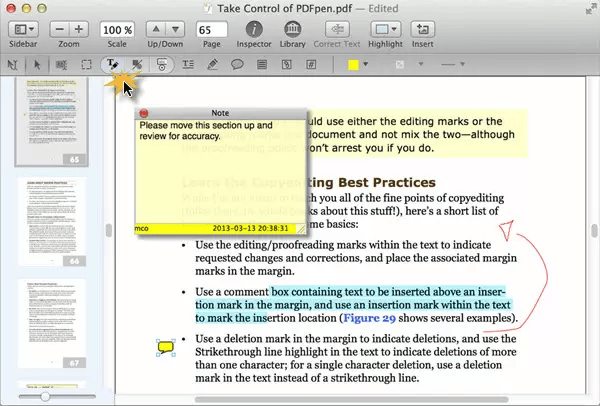Open the Highlight color dropdown
The image size is (600, 406).
385,29
